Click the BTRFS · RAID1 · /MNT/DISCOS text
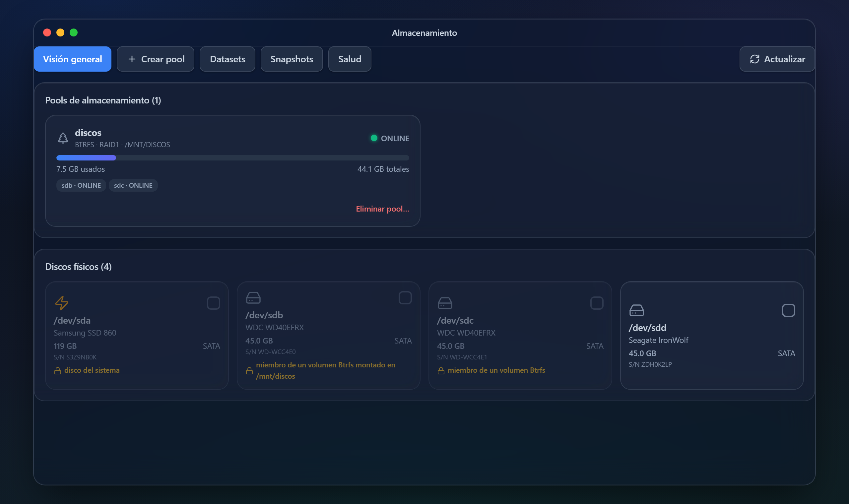The width and height of the screenshot is (849, 504). [122, 145]
